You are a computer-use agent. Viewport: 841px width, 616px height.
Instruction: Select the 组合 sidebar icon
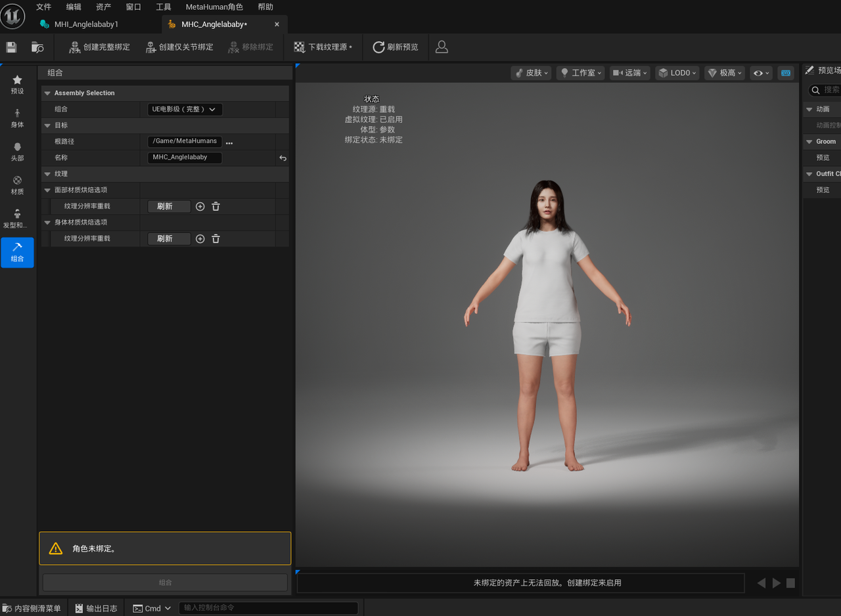click(17, 252)
